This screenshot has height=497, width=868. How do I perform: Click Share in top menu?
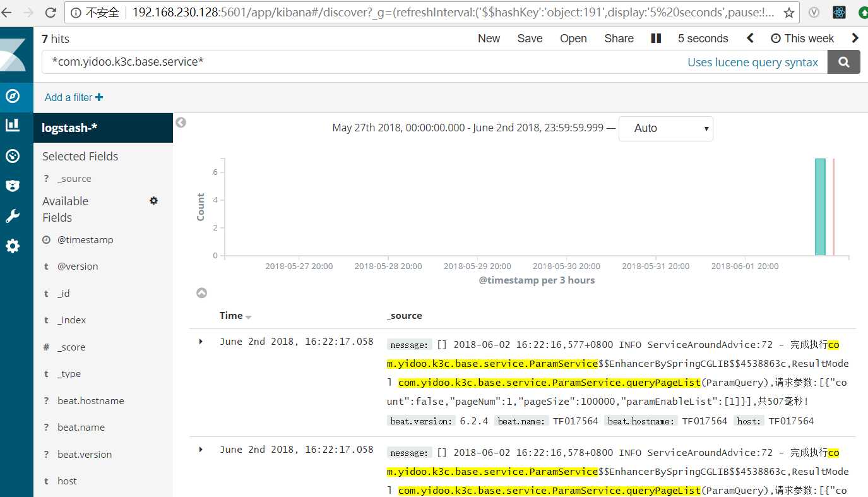pos(619,39)
